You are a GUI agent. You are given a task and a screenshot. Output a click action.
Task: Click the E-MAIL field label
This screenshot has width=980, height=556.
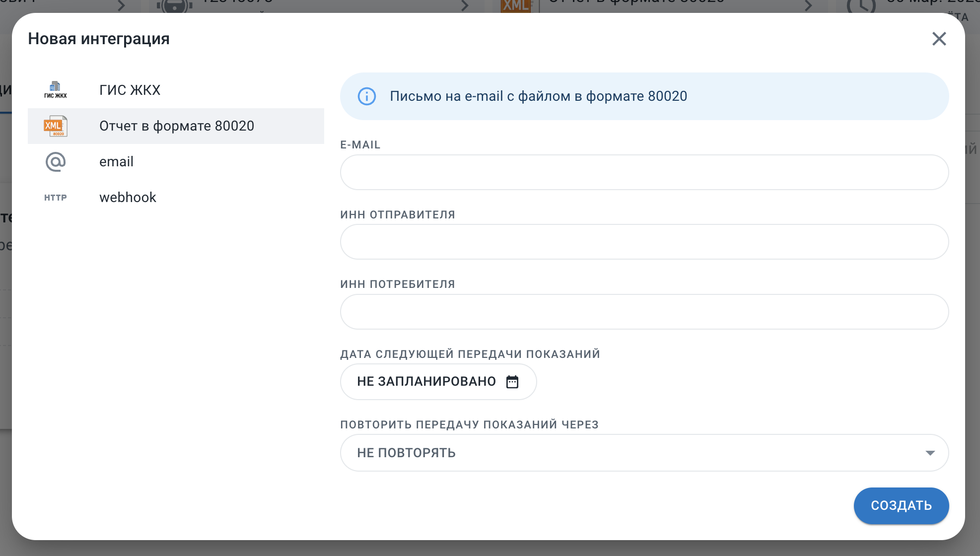coord(360,145)
